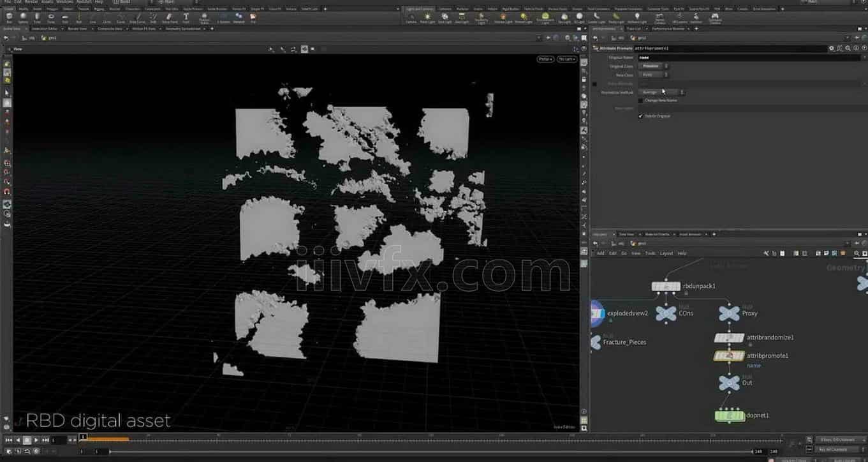Click the Camera shelf tool
The image size is (868, 462).
411,17
